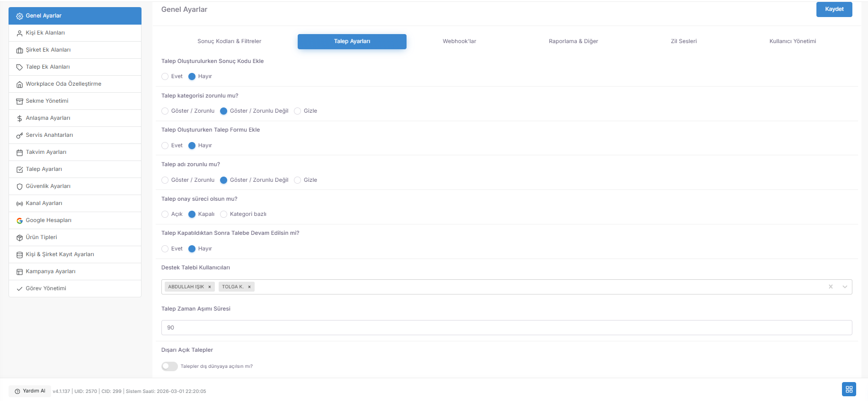The width and height of the screenshot is (868, 401).
Task: Click the database icon beside Kişi & Şirket Kayıt Ayarları
Action: (x=19, y=255)
